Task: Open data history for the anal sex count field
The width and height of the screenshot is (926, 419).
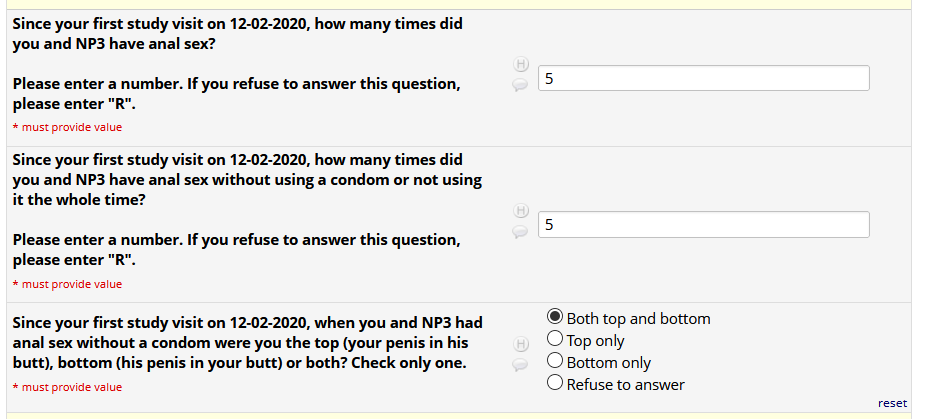Action: [520, 66]
